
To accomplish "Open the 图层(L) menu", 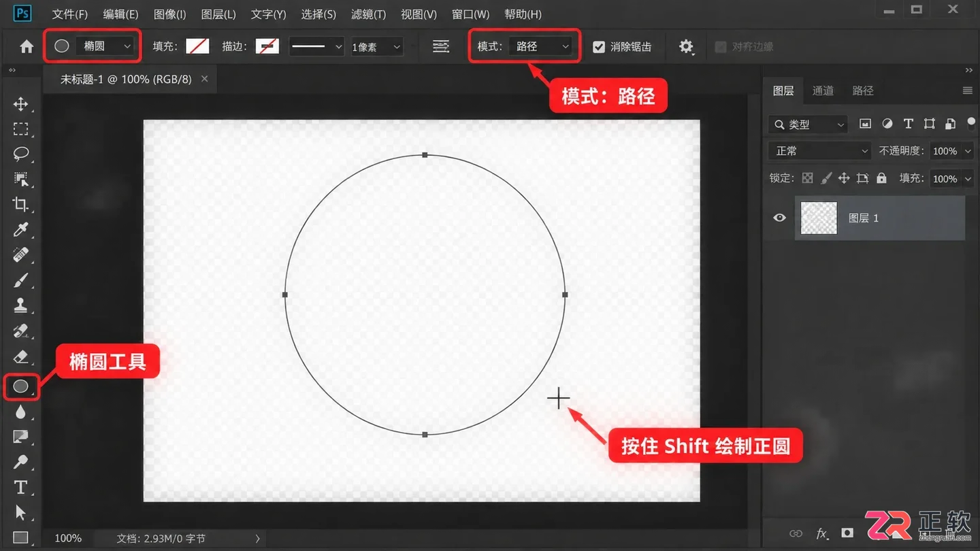I will point(218,14).
